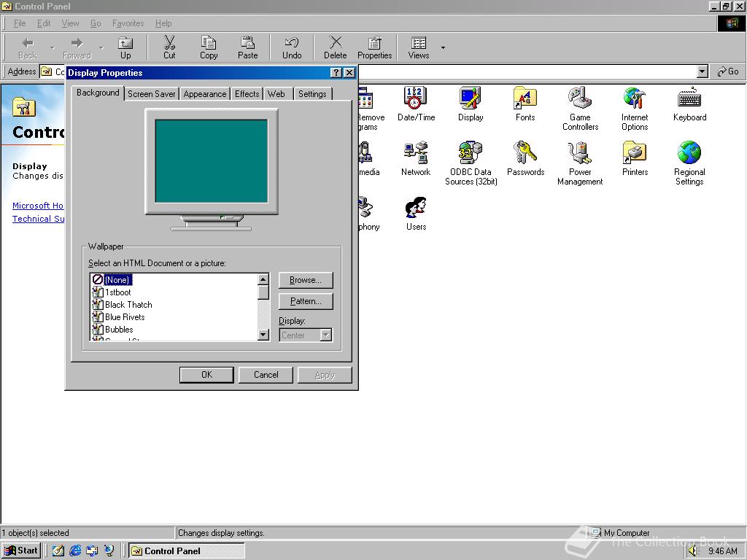The height and width of the screenshot is (560, 747).
Task: Open the Help menu
Action: [163, 23]
